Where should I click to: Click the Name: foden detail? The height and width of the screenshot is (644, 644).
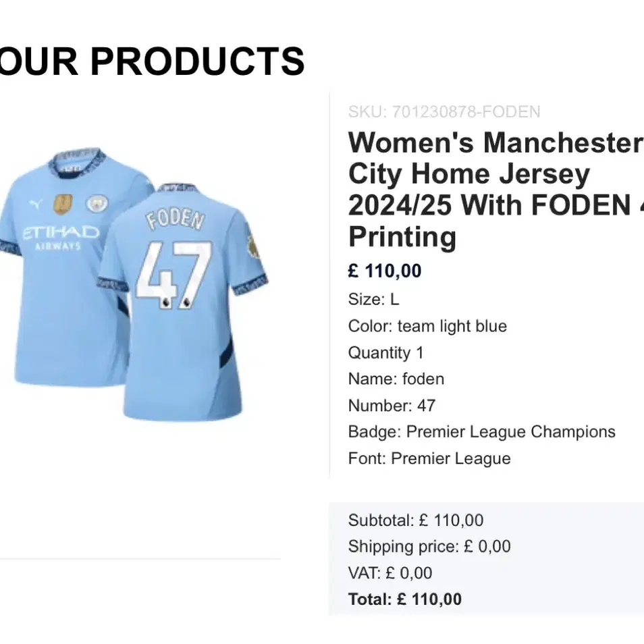point(396,379)
